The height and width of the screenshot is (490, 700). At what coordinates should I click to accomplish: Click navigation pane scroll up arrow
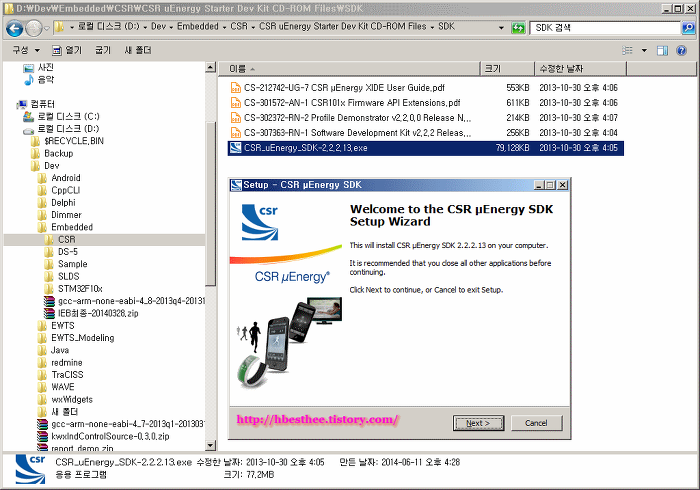(210, 67)
